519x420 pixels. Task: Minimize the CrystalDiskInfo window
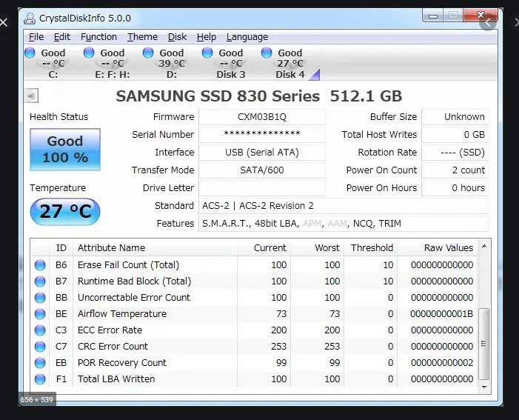click(433, 16)
